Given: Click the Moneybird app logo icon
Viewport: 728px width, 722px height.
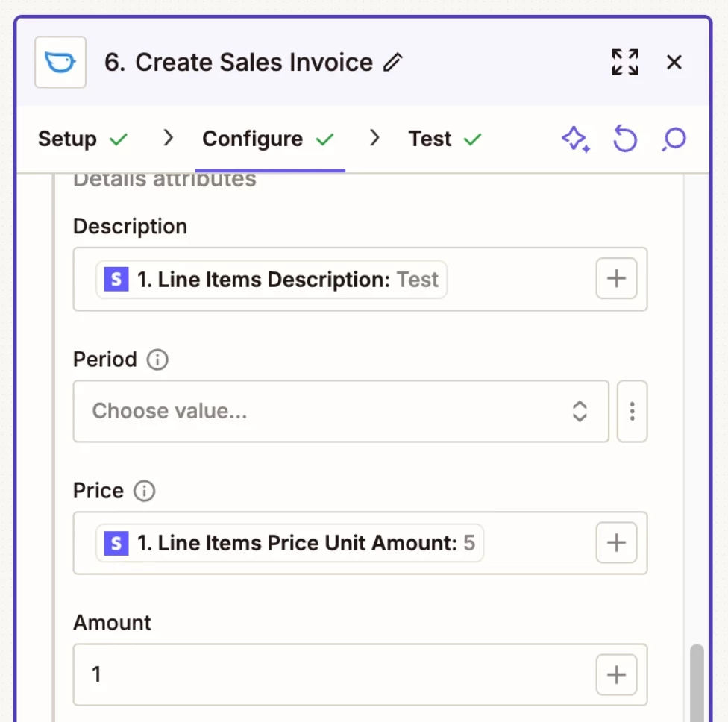Looking at the screenshot, I should [60, 62].
